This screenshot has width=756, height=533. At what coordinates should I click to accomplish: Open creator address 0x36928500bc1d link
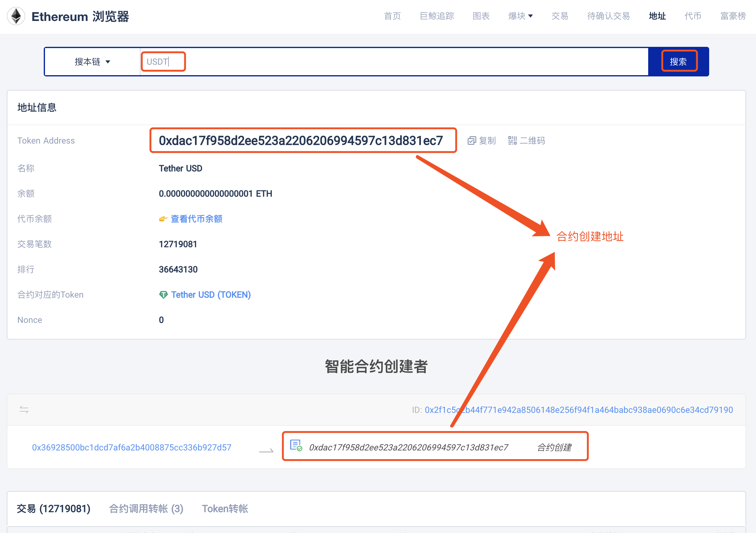coord(131,447)
